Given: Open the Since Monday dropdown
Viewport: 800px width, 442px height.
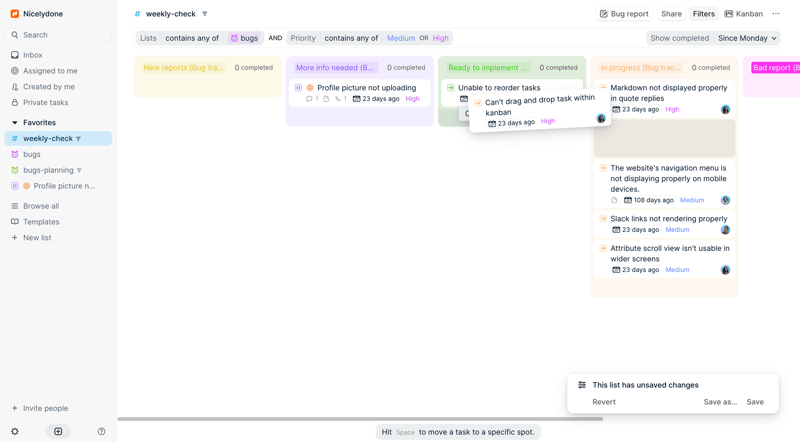Looking at the screenshot, I should (x=747, y=38).
